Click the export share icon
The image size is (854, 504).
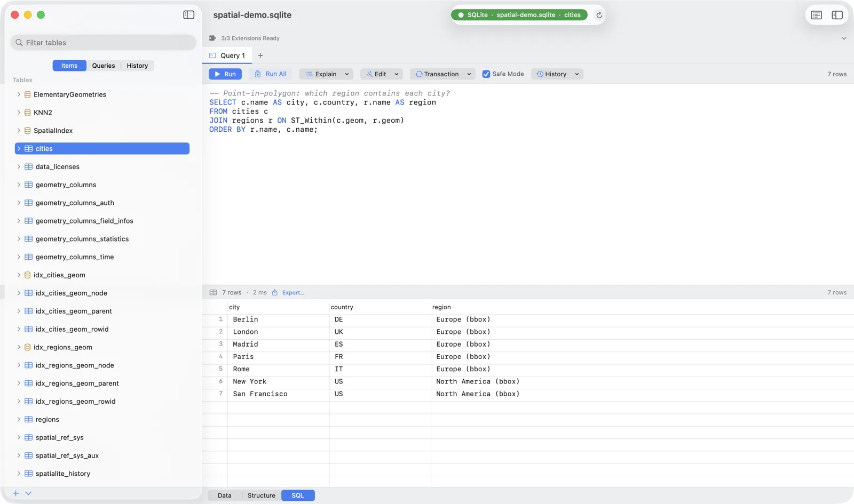click(x=275, y=292)
